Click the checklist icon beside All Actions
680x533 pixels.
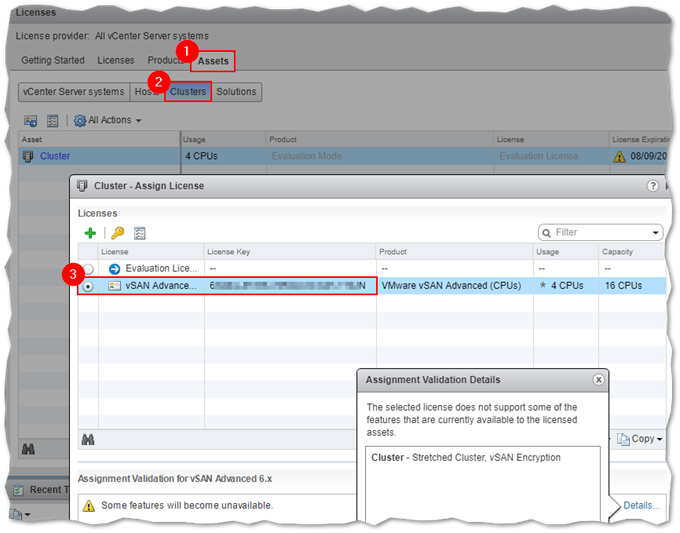click(x=52, y=121)
